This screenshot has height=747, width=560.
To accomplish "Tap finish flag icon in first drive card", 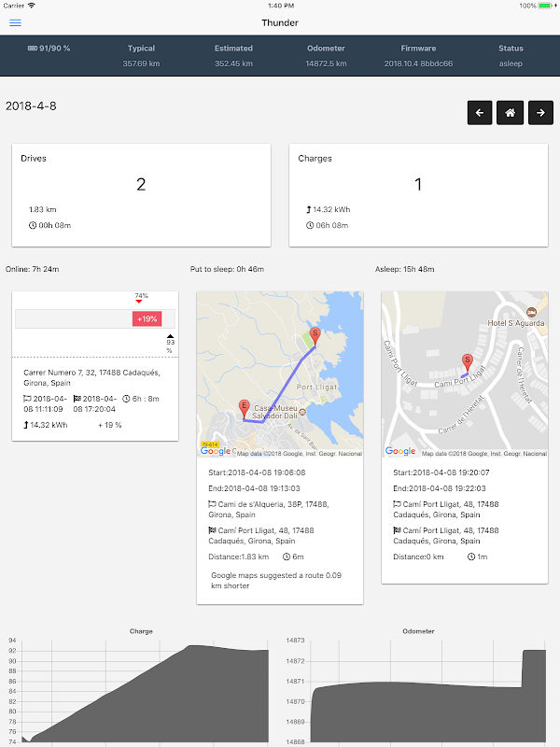I will [x=212, y=530].
